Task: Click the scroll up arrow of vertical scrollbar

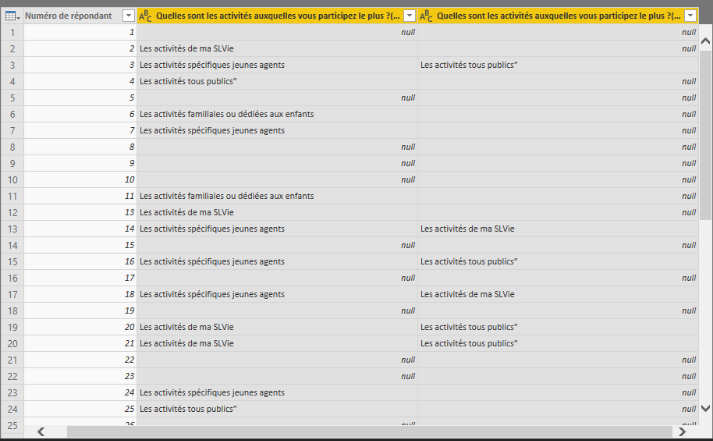Action: pyautogui.click(x=705, y=41)
